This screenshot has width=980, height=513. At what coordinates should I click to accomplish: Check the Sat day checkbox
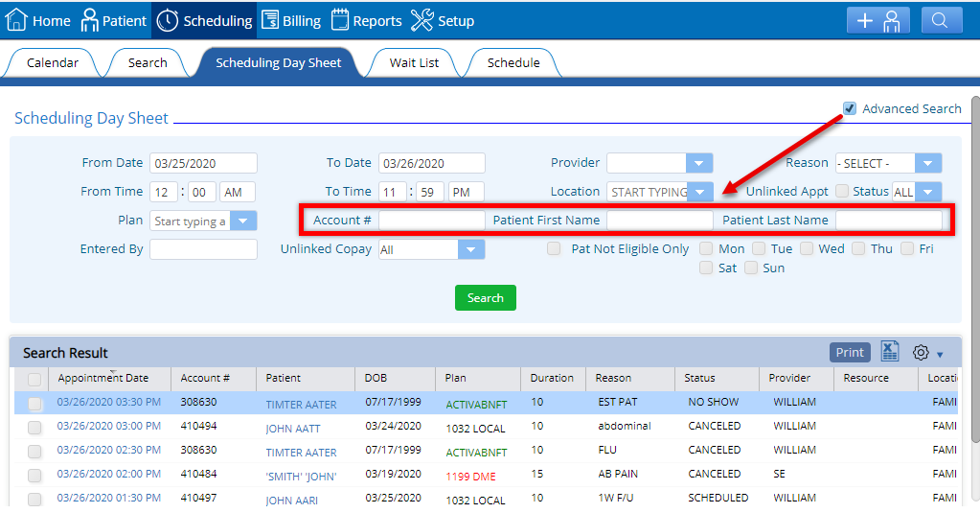pyautogui.click(x=706, y=268)
